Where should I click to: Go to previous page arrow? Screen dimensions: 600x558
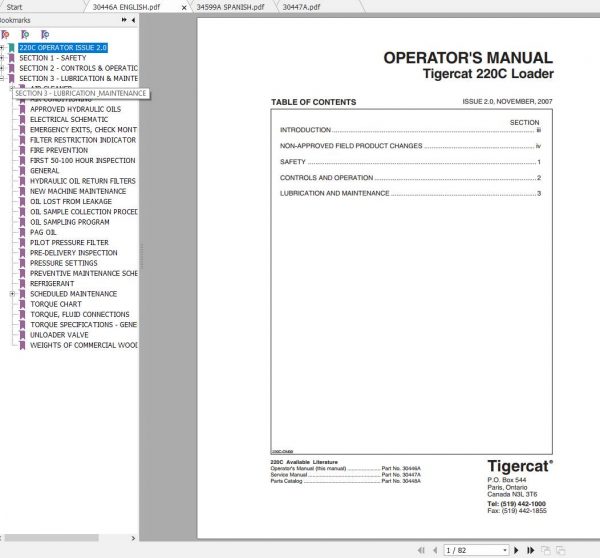pos(435,550)
